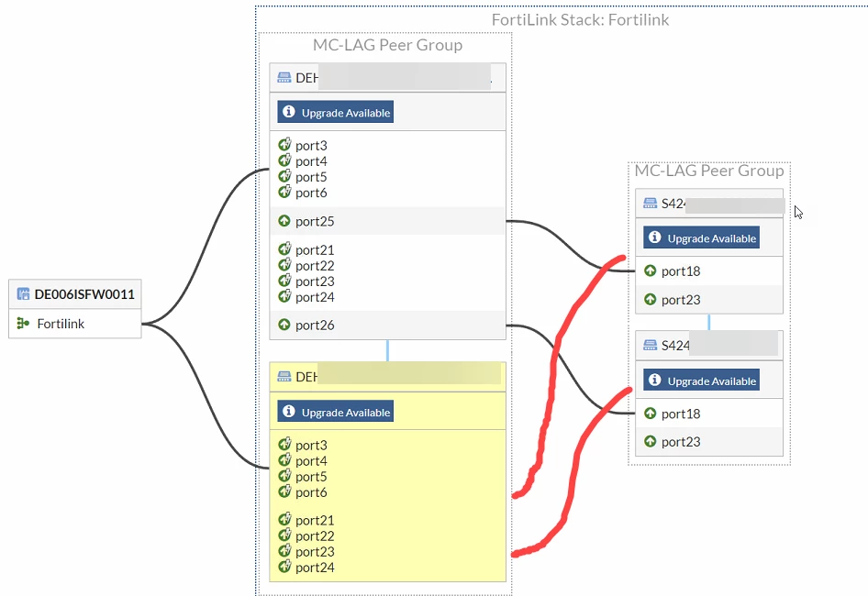The image size is (868, 596).
Task: Click the switch icon of the highlighted yellow DEH switch
Action: click(x=284, y=377)
